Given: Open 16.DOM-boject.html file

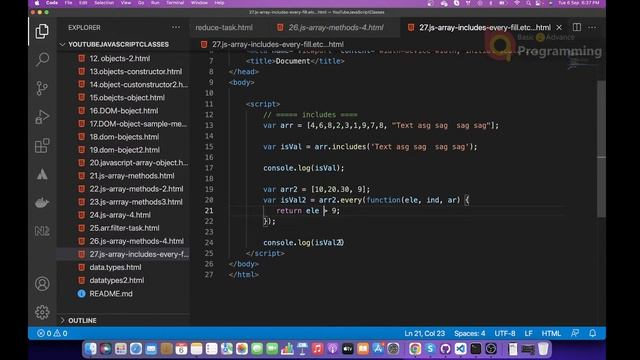Looking at the screenshot, I should click(x=124, y=111).
